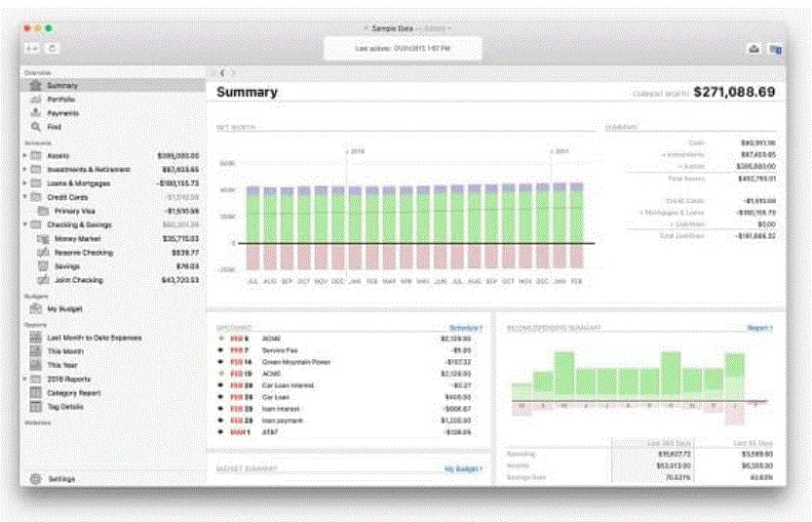Open the Summary overview in the sidebar
The height and width of the screenshot is (522, 812).
pos(113,86)
